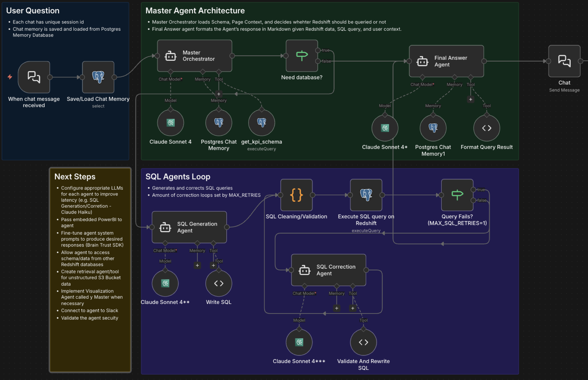Viewport: 588px width, 380px height.
Task: Select the Format Query Result code node
Action: 487,128
